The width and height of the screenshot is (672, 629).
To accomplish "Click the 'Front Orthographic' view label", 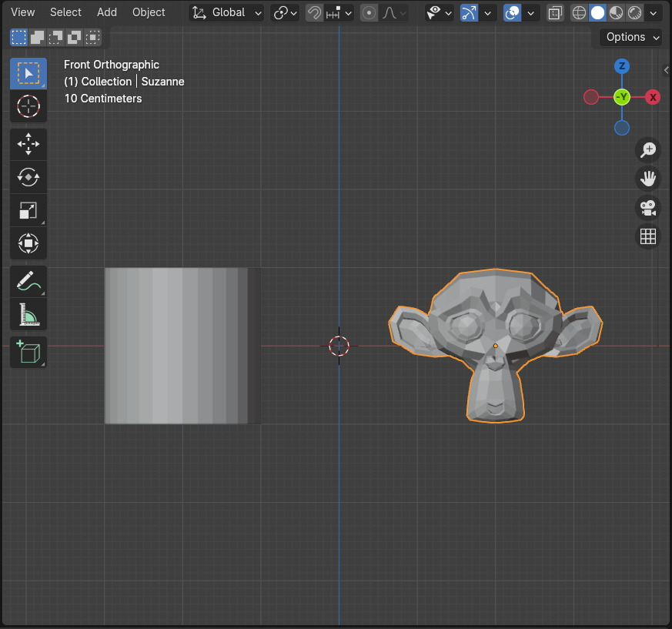I will [112, 65].
